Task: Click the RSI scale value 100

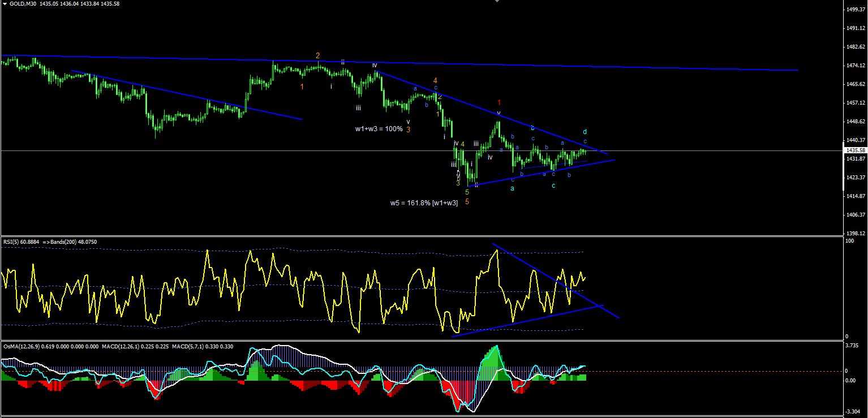Action: coord(849,242)
